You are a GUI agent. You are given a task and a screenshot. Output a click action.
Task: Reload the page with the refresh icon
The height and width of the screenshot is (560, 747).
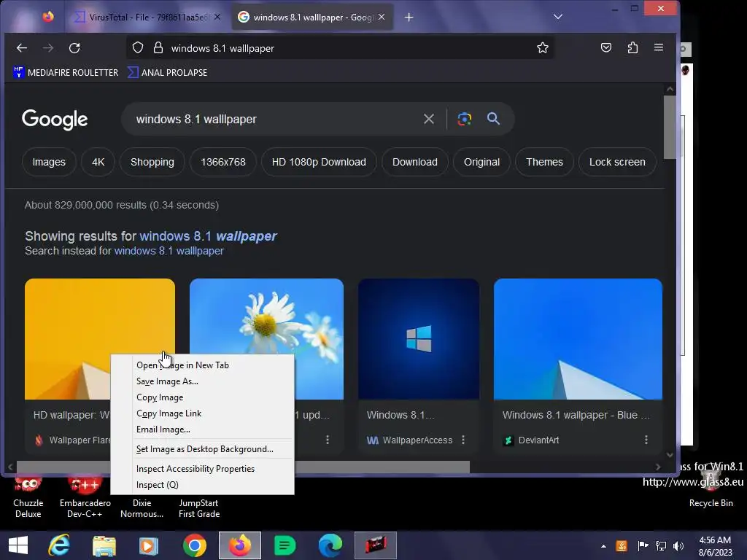(74, 48)
